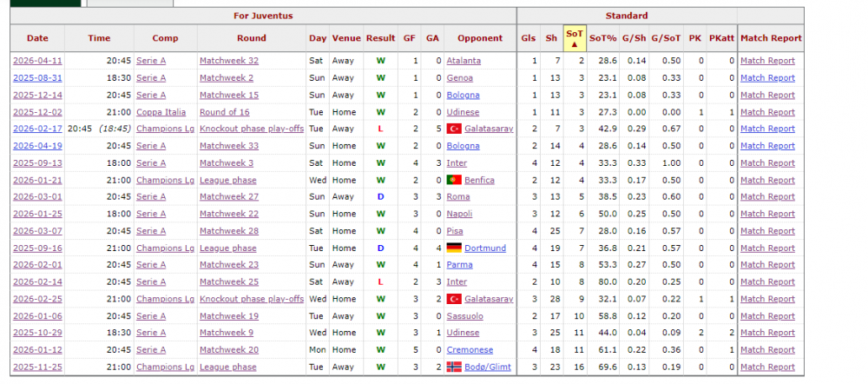Open the Genoa opponent link

(x=460, y=77)
